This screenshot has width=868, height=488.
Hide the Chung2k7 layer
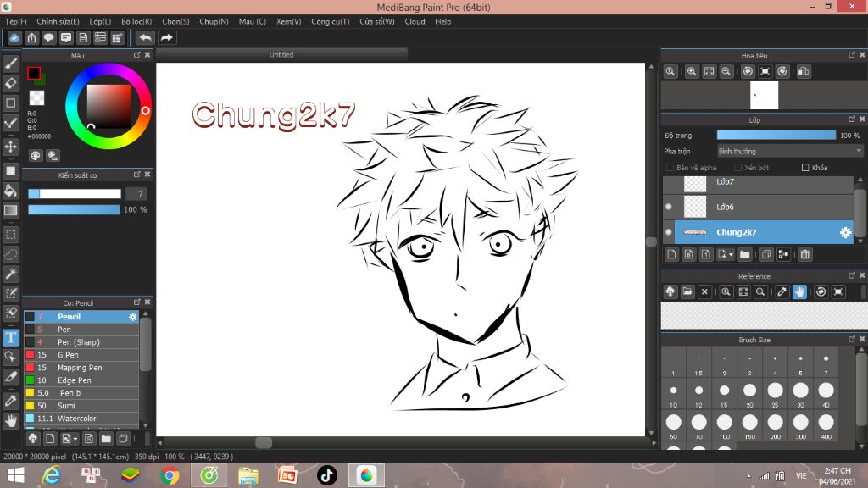coord(669,232)
